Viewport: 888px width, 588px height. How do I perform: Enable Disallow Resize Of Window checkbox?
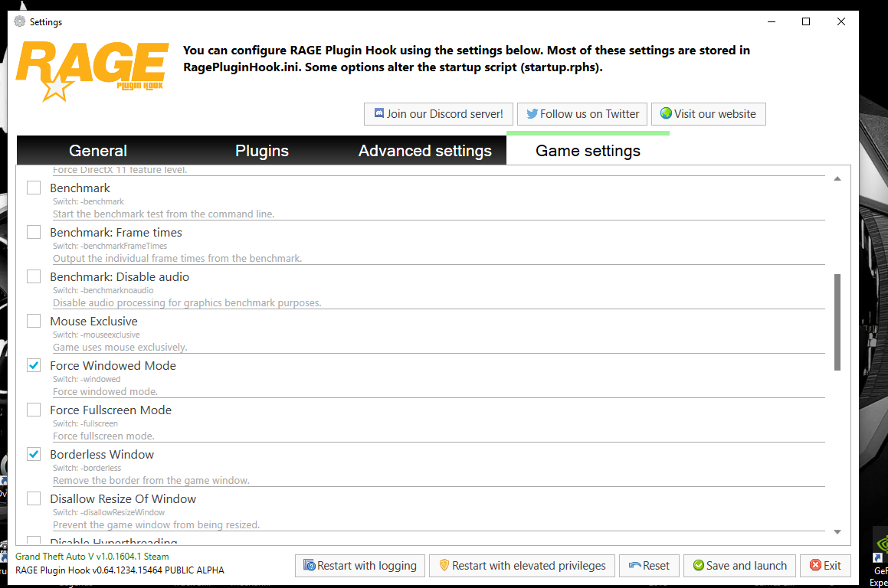coord(34,498)
